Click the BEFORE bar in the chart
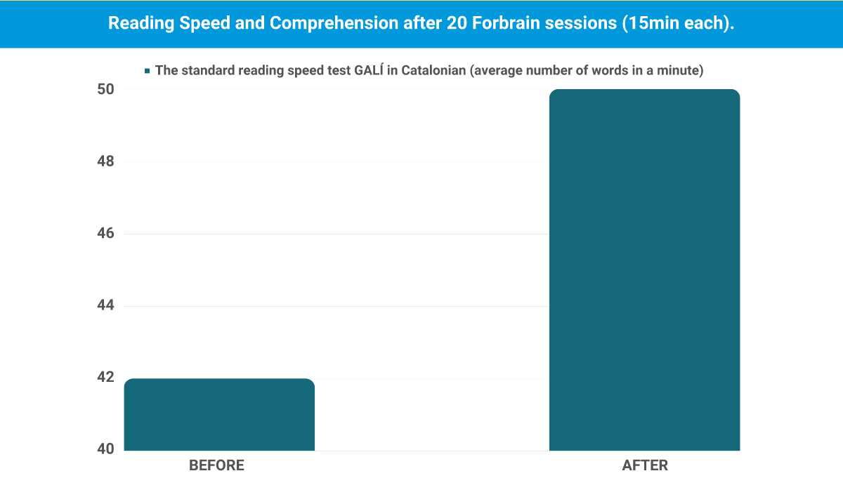The width and height of the screenshot is (843, 504). coord(219,414)
